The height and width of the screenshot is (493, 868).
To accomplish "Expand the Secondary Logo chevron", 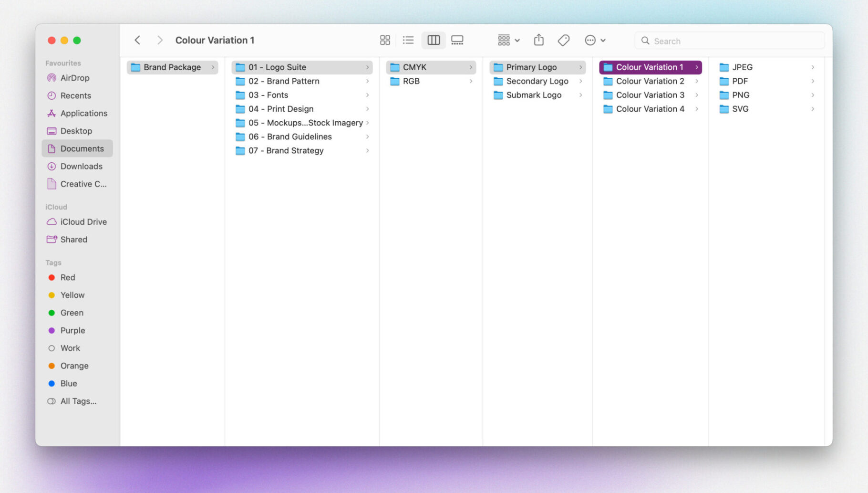I will click(580, 81).
